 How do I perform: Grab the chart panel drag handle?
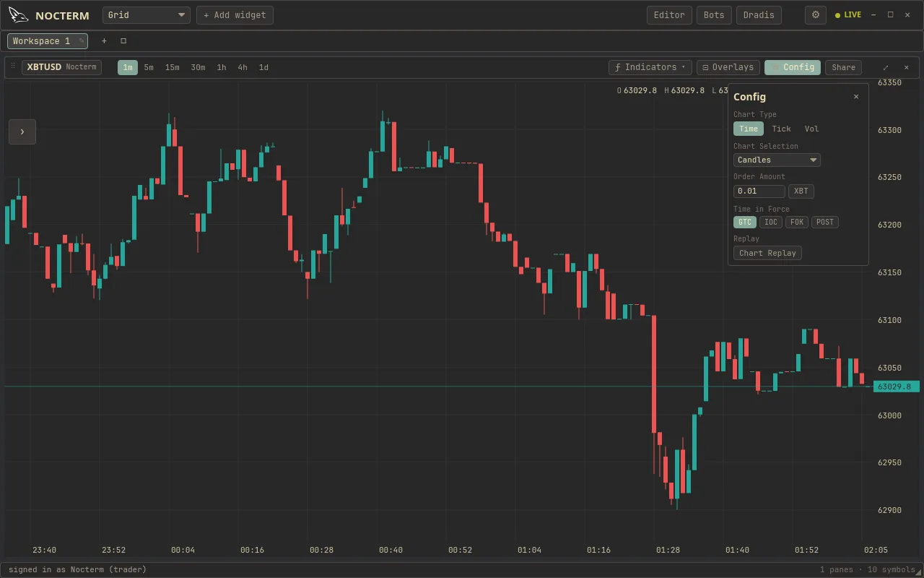point(12,66)
